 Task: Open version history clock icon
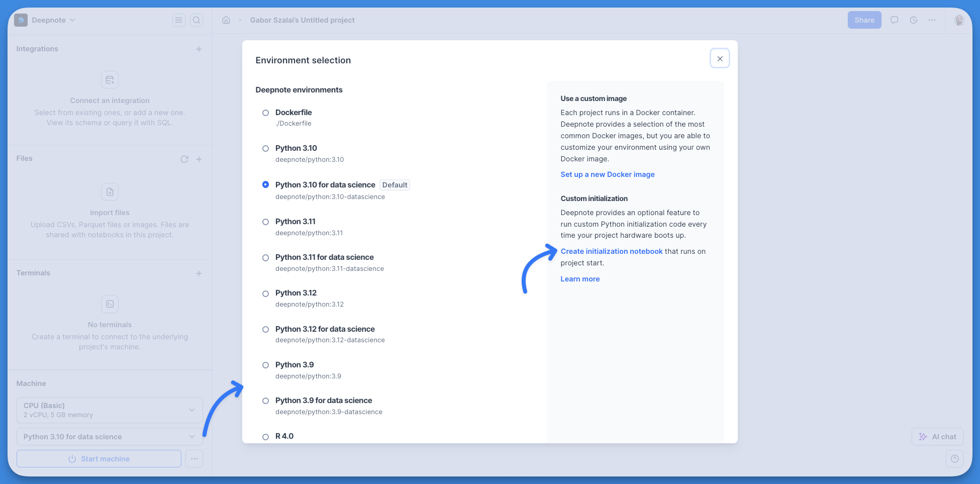click(914, 20)
